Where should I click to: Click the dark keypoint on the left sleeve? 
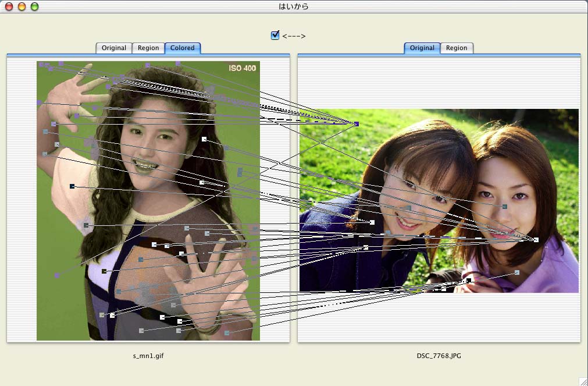(x=72, y=186)
